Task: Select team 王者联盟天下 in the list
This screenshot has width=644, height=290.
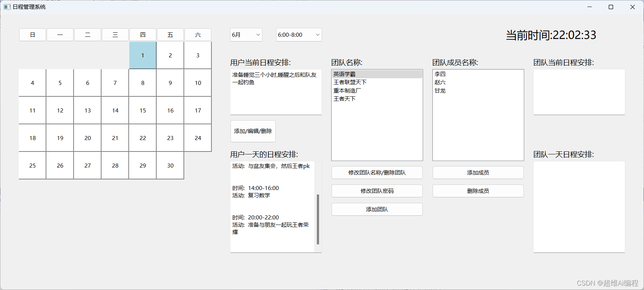Action: coord(377,82)
